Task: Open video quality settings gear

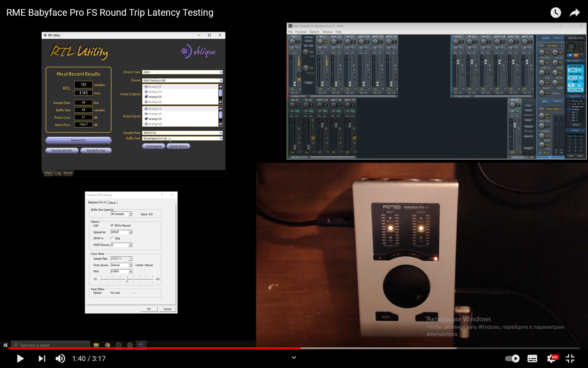Action: pos(552,359)
